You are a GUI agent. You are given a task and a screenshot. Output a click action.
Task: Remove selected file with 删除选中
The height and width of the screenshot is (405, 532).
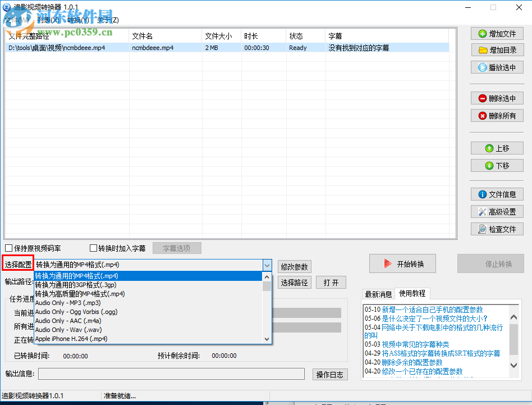497,98
